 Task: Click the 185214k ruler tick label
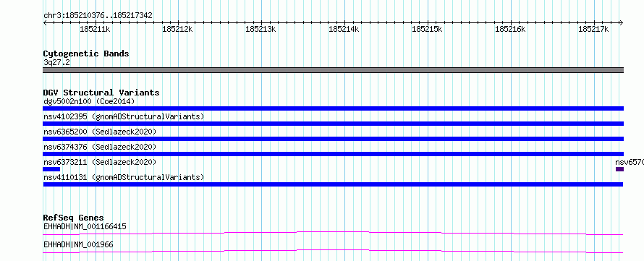point(344,30)
